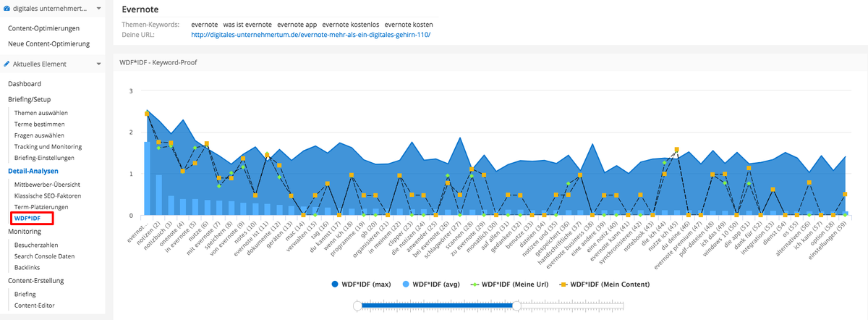Open Neue Content-Optimierung
Screen dimensions: 868x320
click(48, 43)
